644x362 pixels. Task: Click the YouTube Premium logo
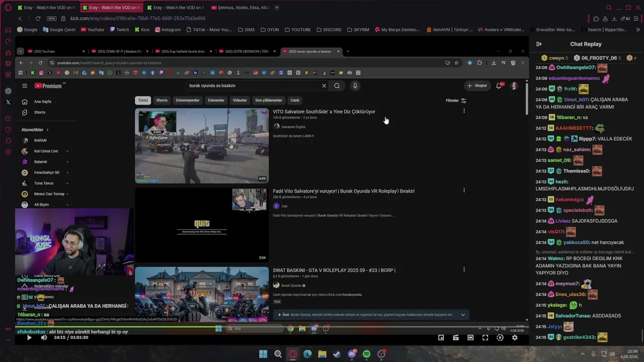coord(48,85)
